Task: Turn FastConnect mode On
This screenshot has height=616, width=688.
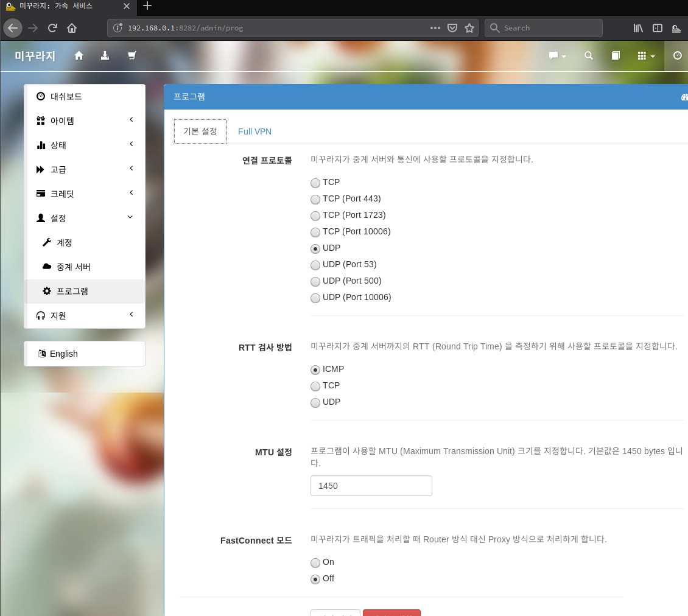Action: click(x=315, y=562)
